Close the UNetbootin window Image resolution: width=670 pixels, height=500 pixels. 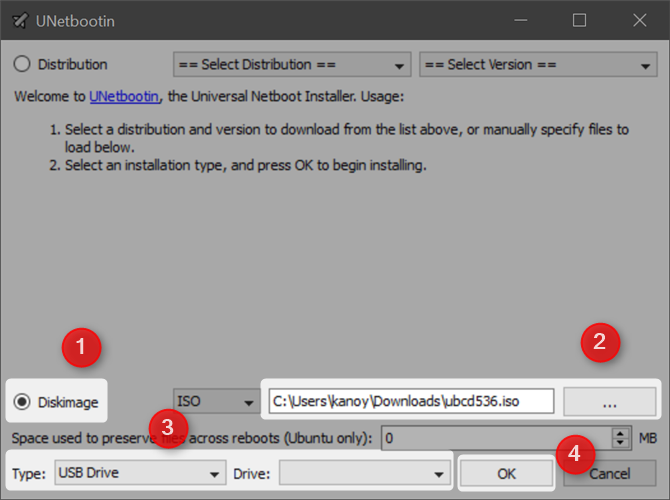[x=640, y=20]
